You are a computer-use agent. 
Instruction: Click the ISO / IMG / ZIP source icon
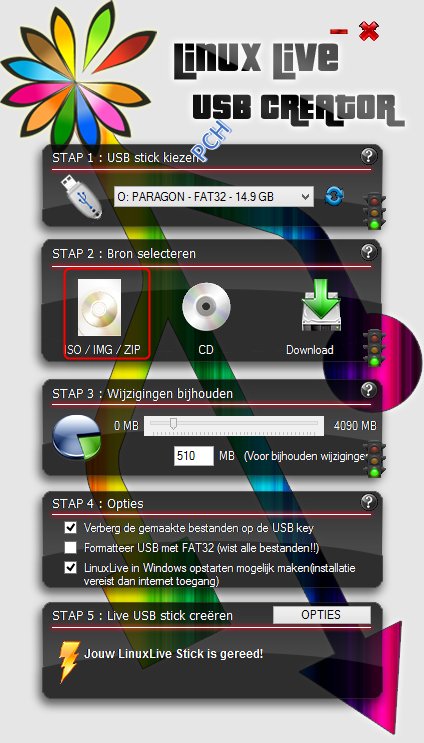[99, 307]
